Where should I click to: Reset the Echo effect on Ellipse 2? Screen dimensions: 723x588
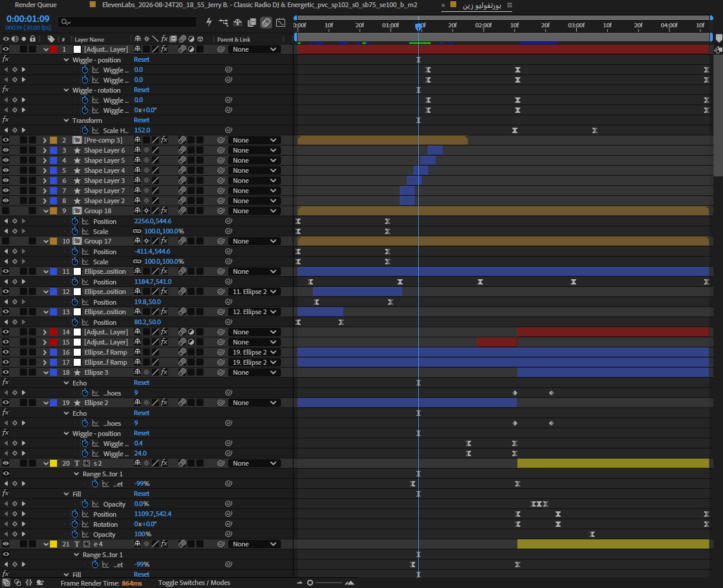141,413
